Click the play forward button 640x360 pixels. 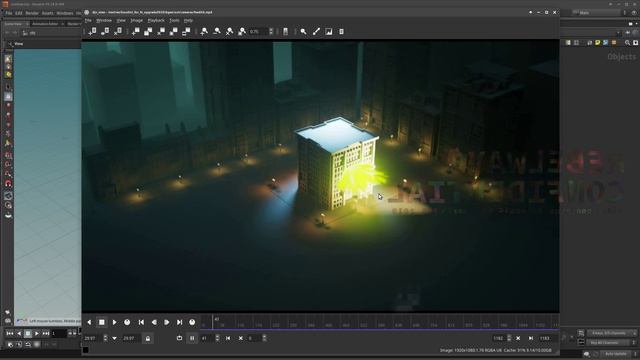115,322
